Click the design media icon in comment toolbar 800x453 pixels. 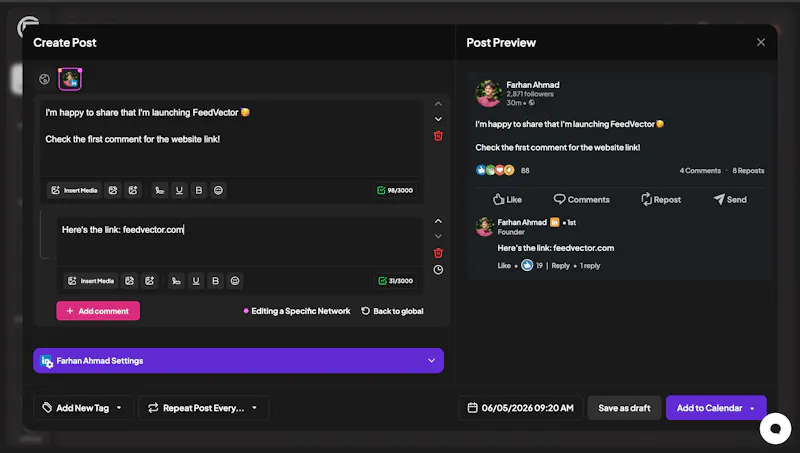tap(130, 281)
